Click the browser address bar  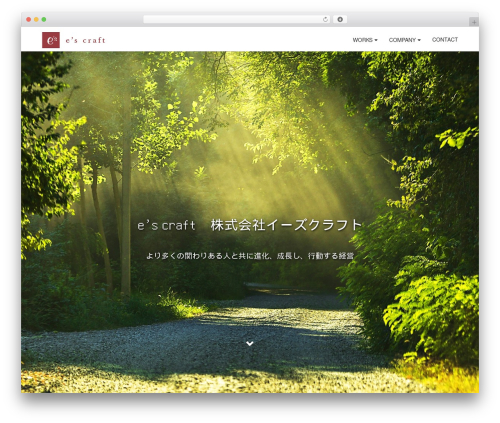(x=237, y=19)
